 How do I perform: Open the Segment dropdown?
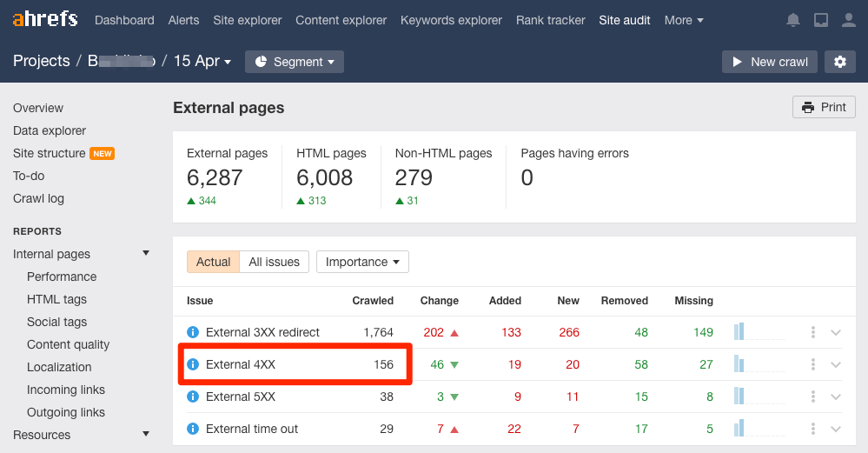tap(294, 62)
